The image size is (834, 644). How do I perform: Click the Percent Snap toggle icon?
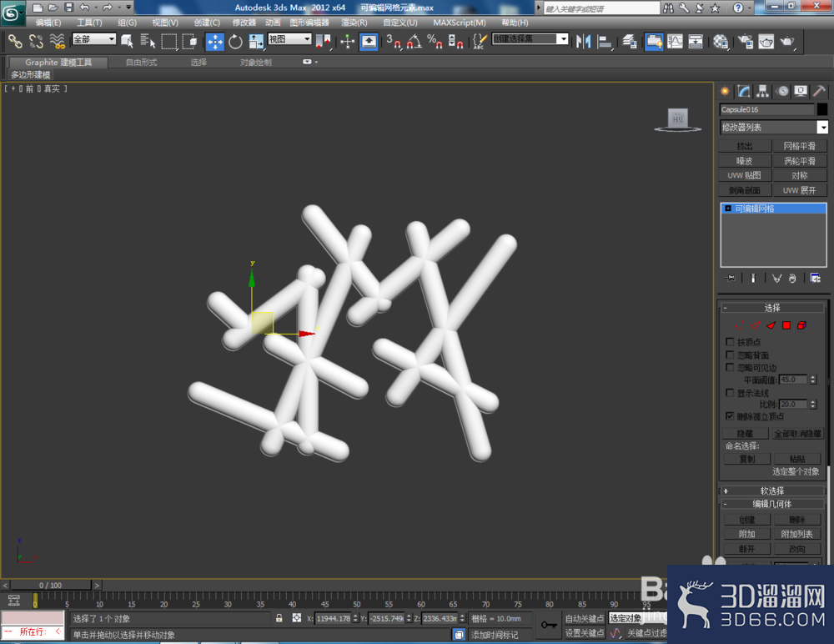(x=435, y=41)
